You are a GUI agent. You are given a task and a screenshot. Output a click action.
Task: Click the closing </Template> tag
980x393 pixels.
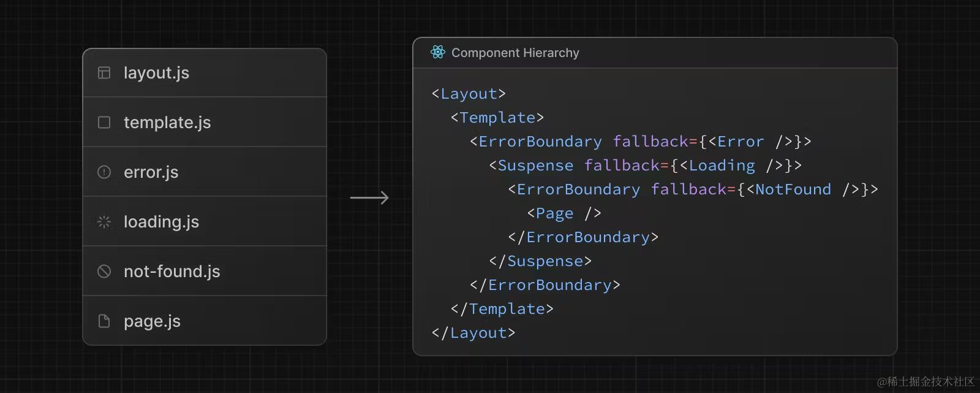[x=502, y=309]
